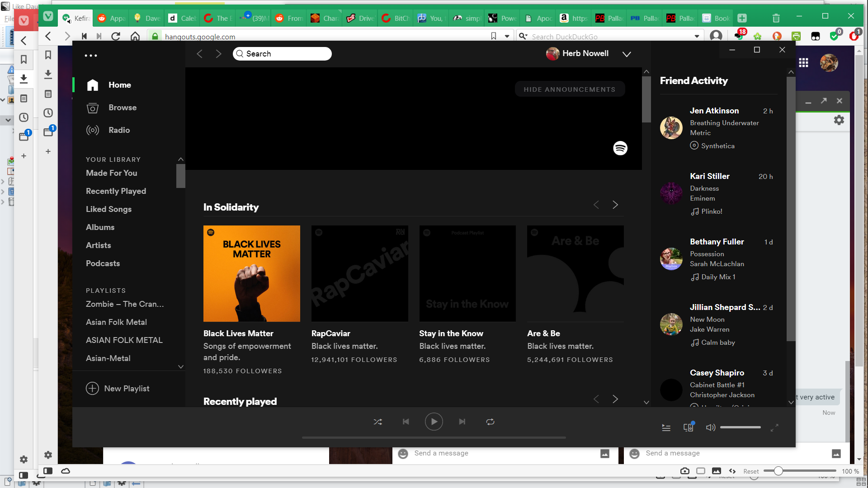Image resolution: width=868 pixels, height=488 pixels.
Task: Open Herb Nowell account dropdown arrow
Action: click(x=627, y=54)
